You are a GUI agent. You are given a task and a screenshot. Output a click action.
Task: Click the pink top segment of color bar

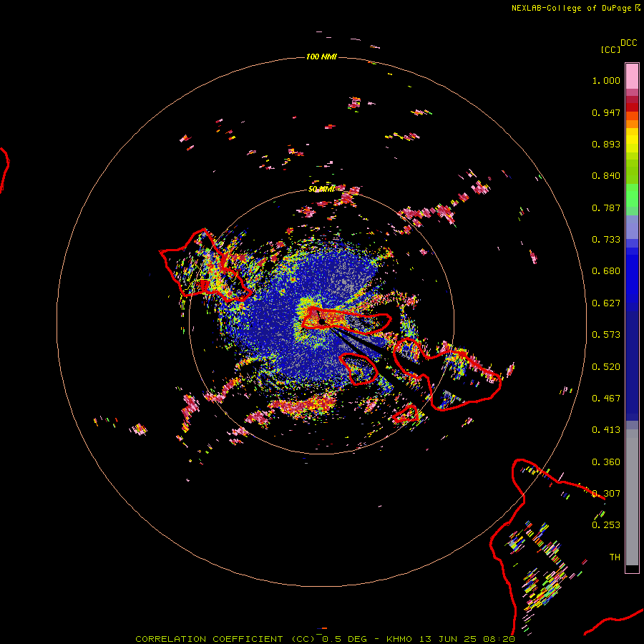pos(632,77)
